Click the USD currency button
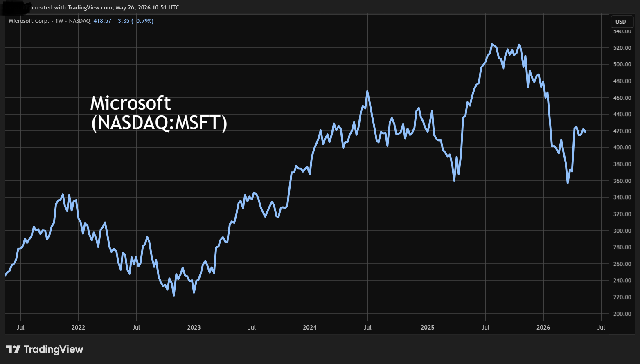 622,22
